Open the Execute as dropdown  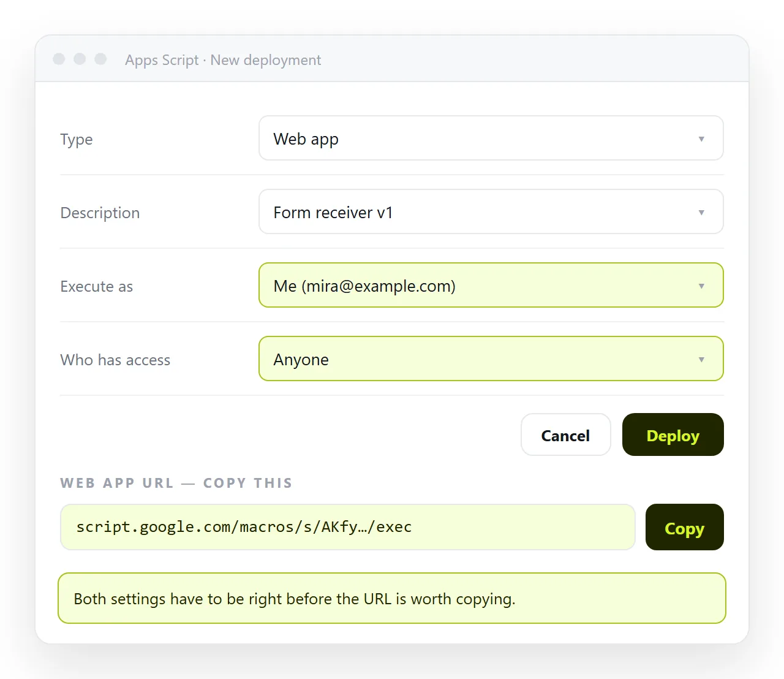coord(491,285)
